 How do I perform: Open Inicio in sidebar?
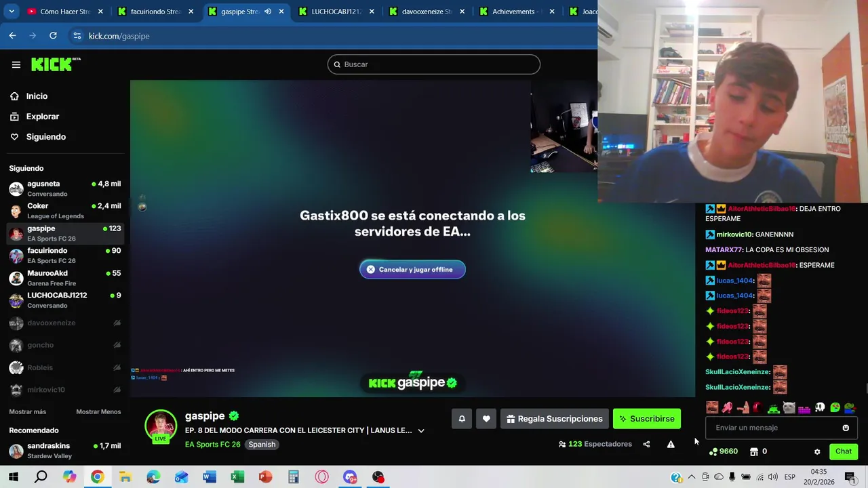(37, 96)
